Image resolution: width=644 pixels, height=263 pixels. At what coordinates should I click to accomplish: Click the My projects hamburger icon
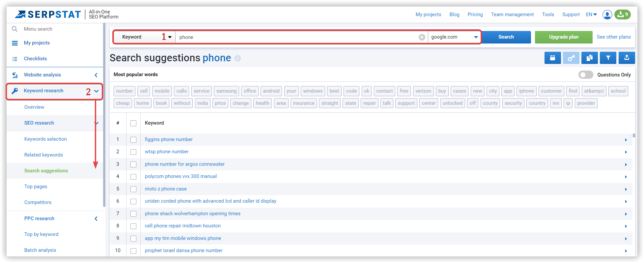coord(15,43)
